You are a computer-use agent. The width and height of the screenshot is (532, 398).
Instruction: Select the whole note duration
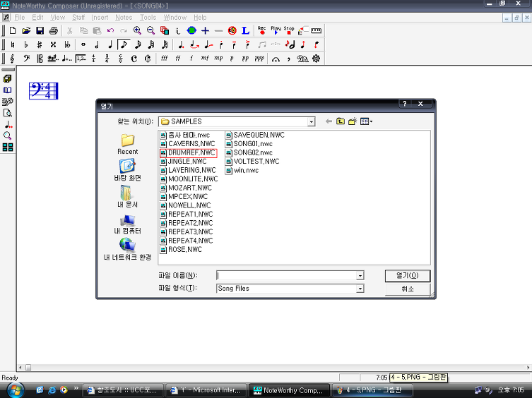pos(83,44)
